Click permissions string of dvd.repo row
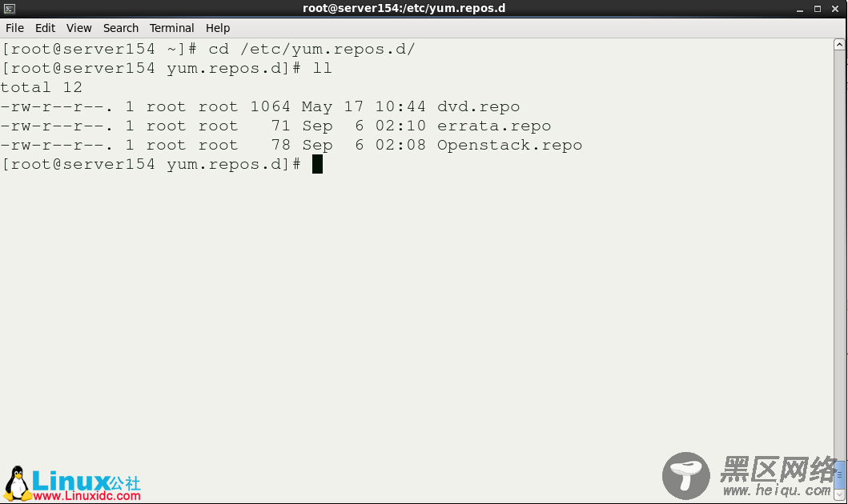The width and height of the screenshot is (848, 504). coord(56,107)
